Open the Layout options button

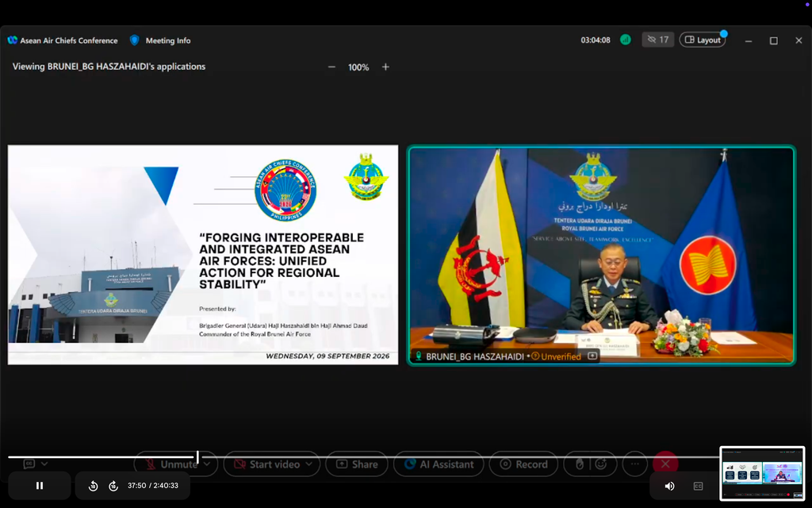pyautogui.click(x=703, y=40)
